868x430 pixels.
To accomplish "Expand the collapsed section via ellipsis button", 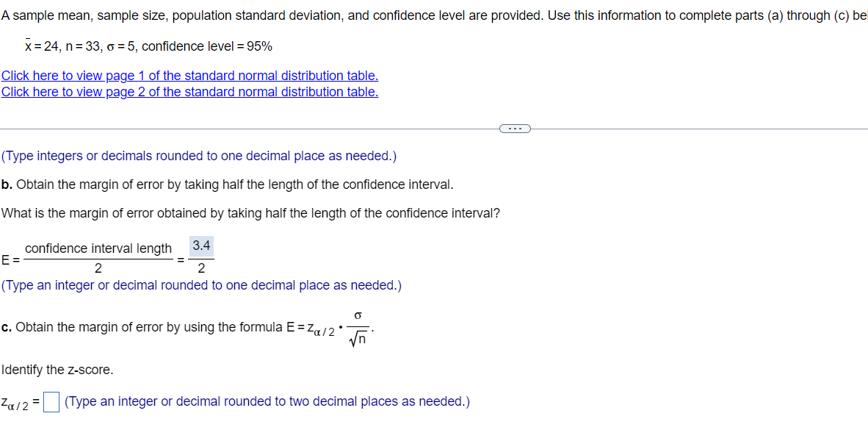I will point(515,129).
